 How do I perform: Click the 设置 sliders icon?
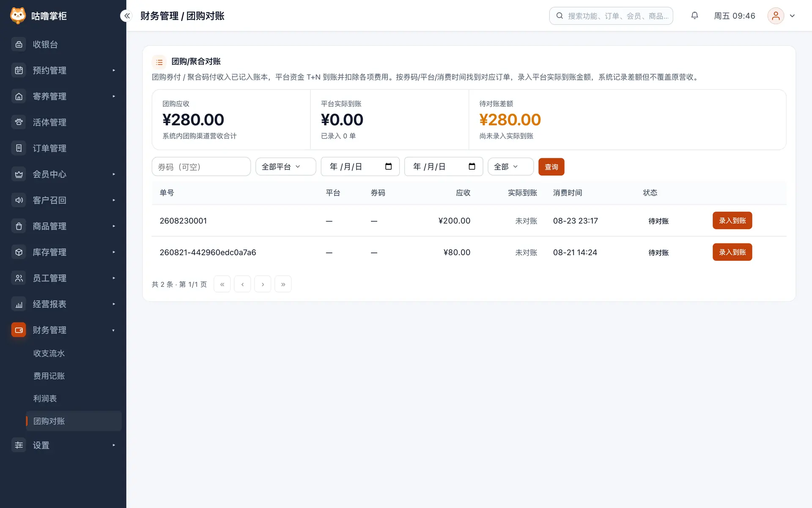click(x=19, y=445)
